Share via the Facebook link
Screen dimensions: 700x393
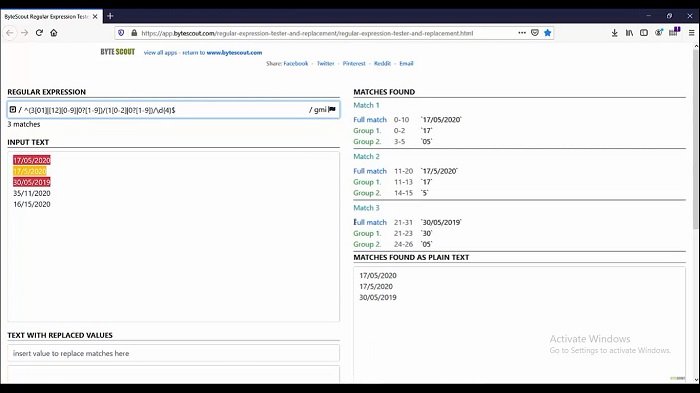click(x=296, y=63)
